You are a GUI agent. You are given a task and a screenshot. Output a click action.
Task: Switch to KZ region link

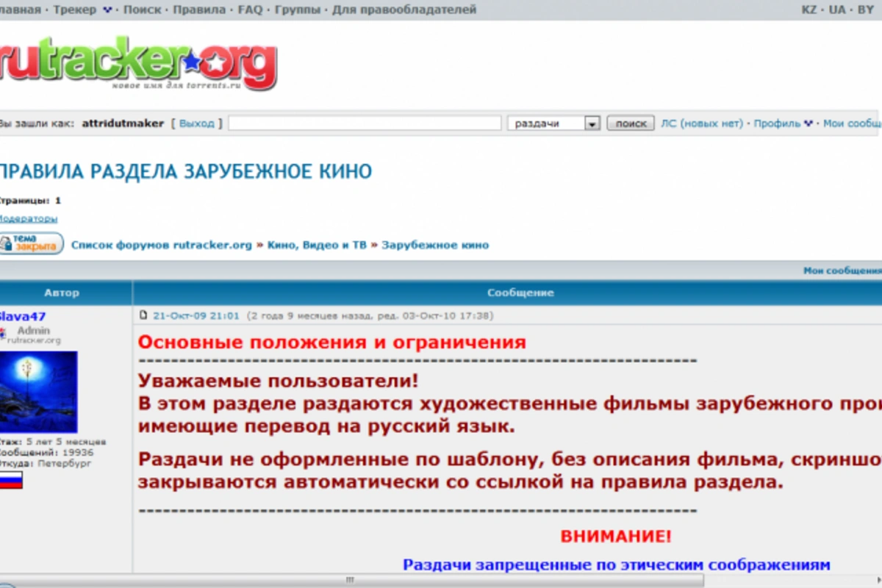(x=808, y=10)
